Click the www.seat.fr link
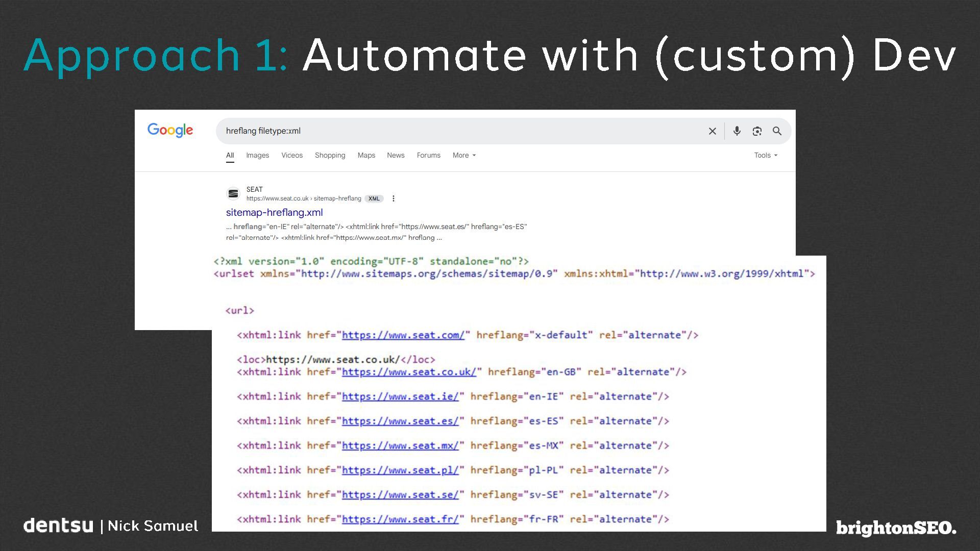Viewport: 980px width, 551px height. [x=400, y=519]
